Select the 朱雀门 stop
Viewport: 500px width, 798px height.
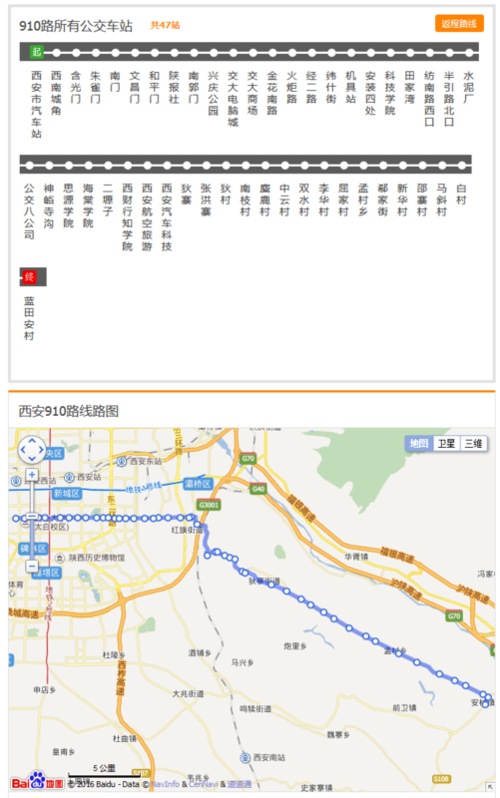pos(95,87)
